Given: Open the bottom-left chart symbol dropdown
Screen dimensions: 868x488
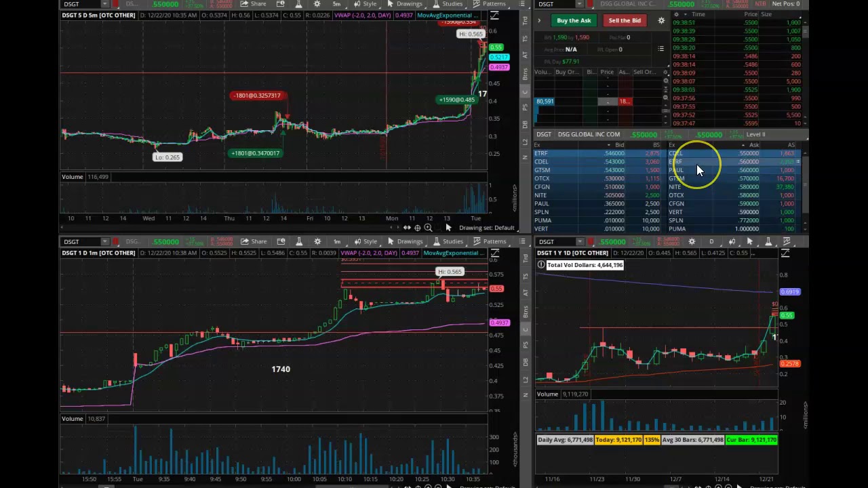Looking at the screenshot, I should coord(104,241).
